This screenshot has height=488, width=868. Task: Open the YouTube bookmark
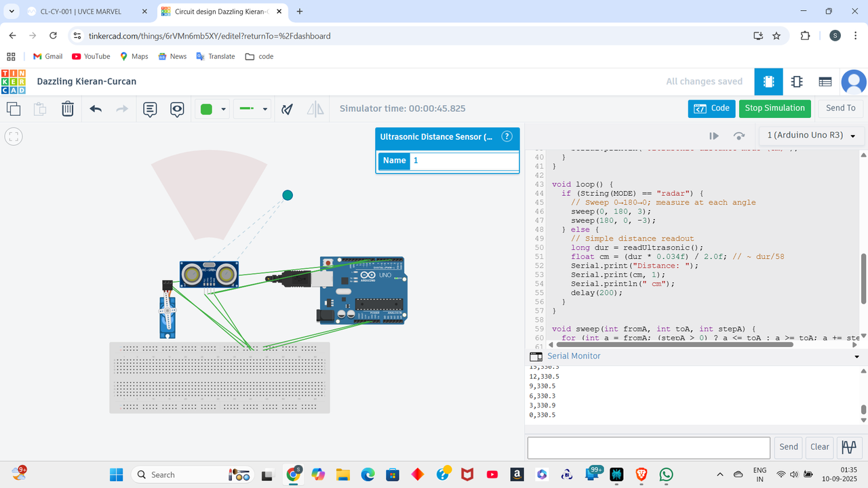pos(91,56)
